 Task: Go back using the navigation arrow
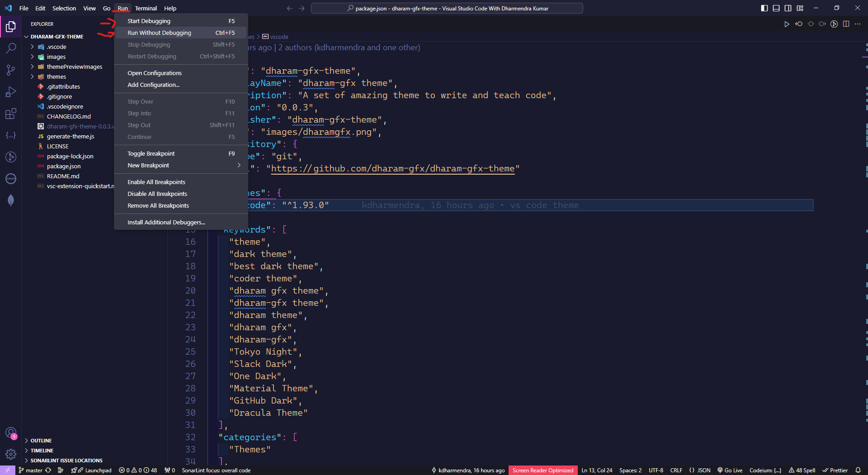tap(290, 8)
